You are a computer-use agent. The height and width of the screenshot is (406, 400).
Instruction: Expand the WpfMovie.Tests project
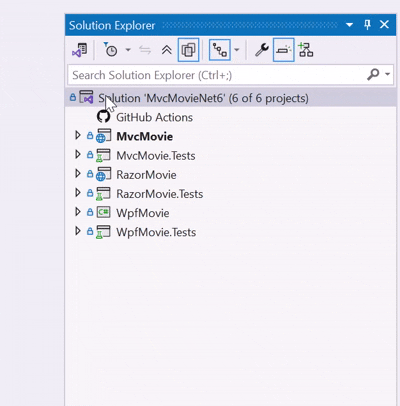tap(78, 231)
